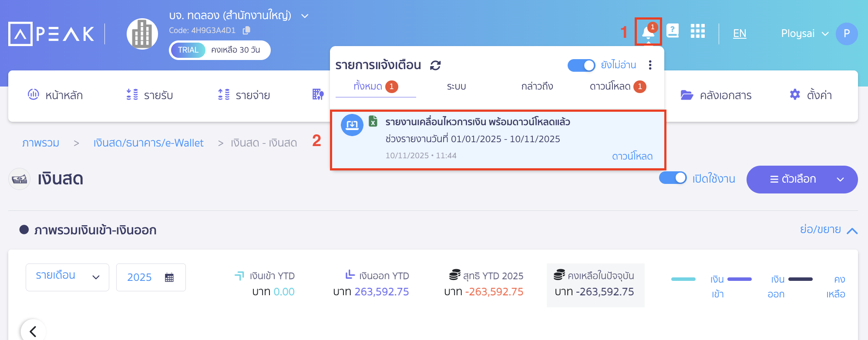Select the กล่าวถึง notifications tab
This screenshot has width=868, height=340.
point(537,87)
